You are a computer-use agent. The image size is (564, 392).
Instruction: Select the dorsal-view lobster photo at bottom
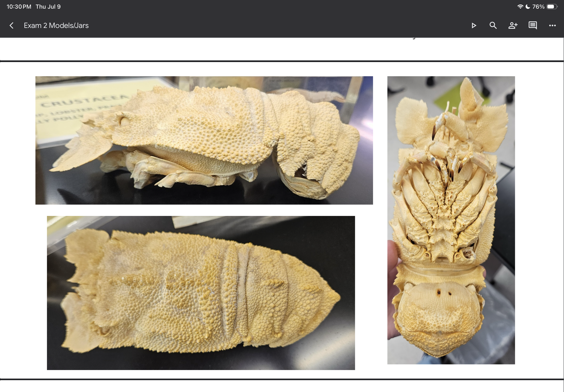click(201, 293)
